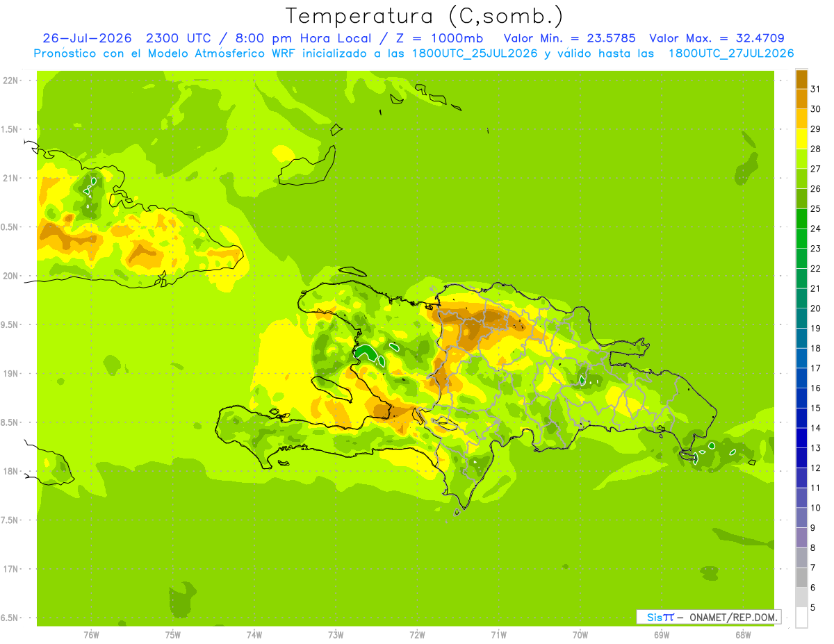This screenshot has height=644, width=834.
Task: Click the legend value "18"
Action: click(816, 348)
